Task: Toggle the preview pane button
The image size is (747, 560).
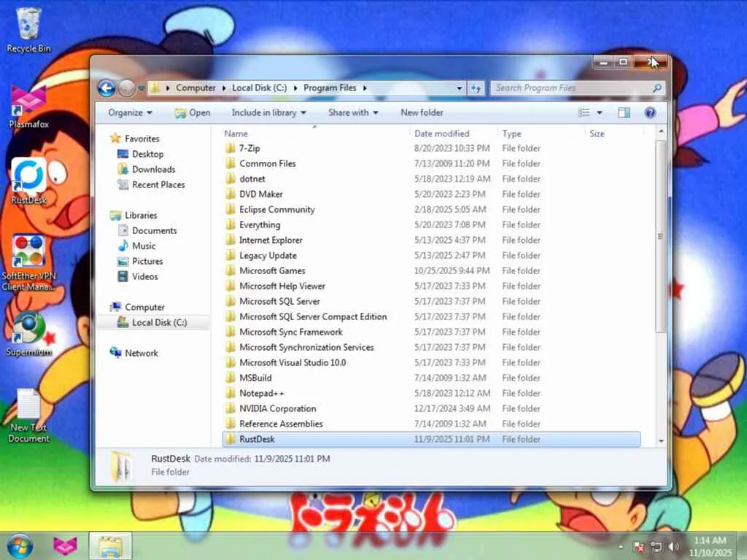Action: tap(624, 112)
